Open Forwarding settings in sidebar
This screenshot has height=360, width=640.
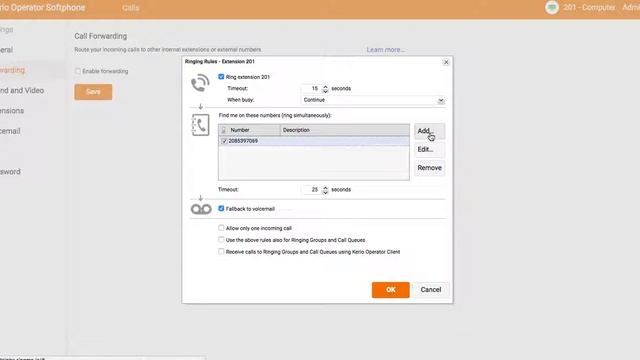[13, 70]
